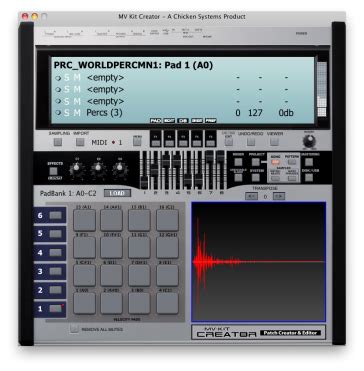The height and width of the screenshot is (371, 364).
Task: Select pad bank 6 button
Action: (56, 215)
